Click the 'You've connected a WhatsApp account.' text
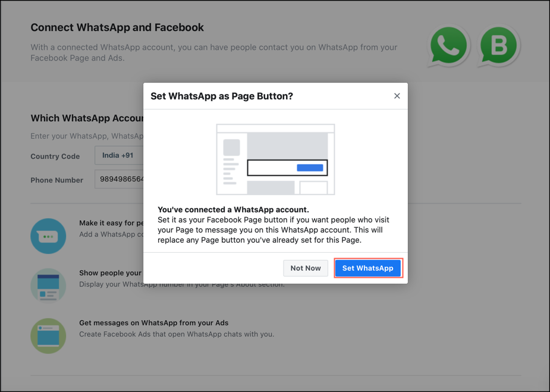Viewport: 550px width, 392px height. tap(233, 209)
